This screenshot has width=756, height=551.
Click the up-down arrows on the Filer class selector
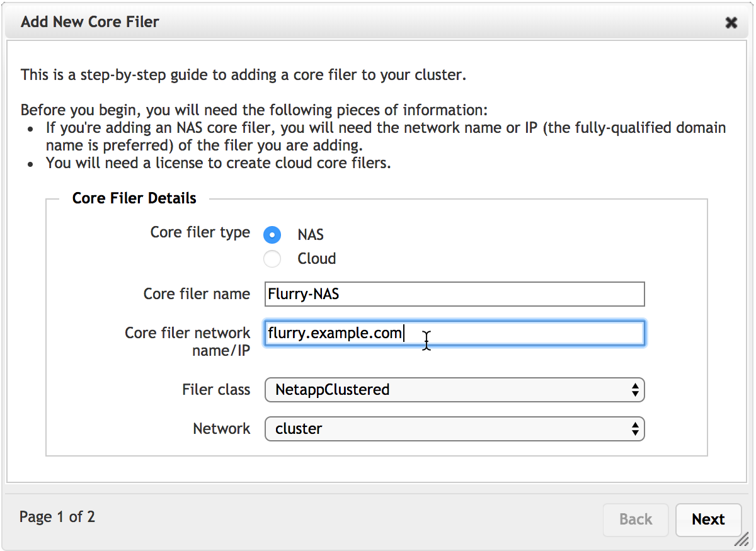coord(635,390)
